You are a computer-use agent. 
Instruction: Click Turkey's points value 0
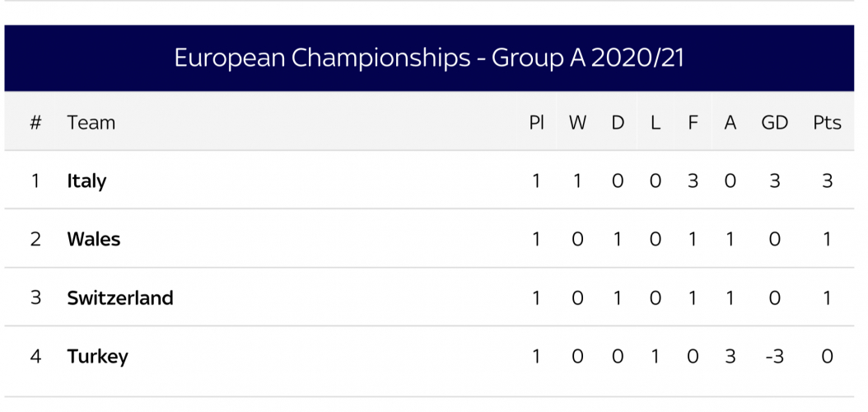[x=827, y=356]
